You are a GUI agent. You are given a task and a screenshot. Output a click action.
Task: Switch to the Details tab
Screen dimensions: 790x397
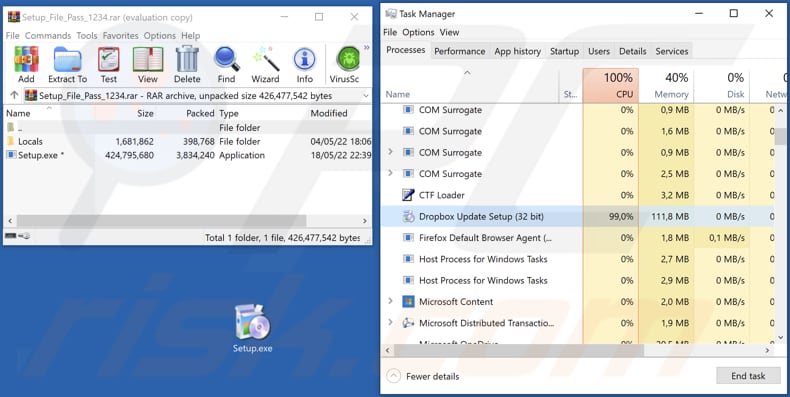click(x=632, y=51)
